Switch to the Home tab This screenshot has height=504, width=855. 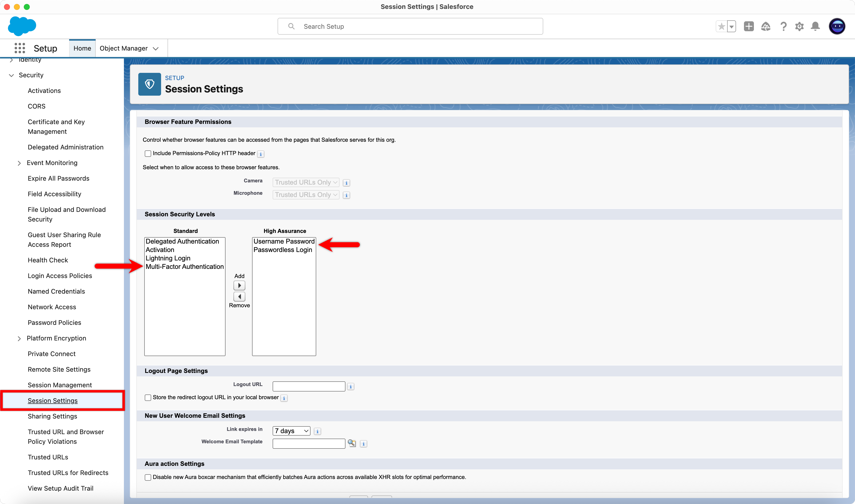82,48
